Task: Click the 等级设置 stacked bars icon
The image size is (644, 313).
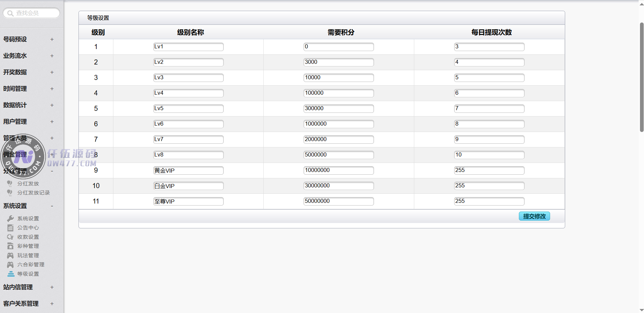Action: point(11,274)
